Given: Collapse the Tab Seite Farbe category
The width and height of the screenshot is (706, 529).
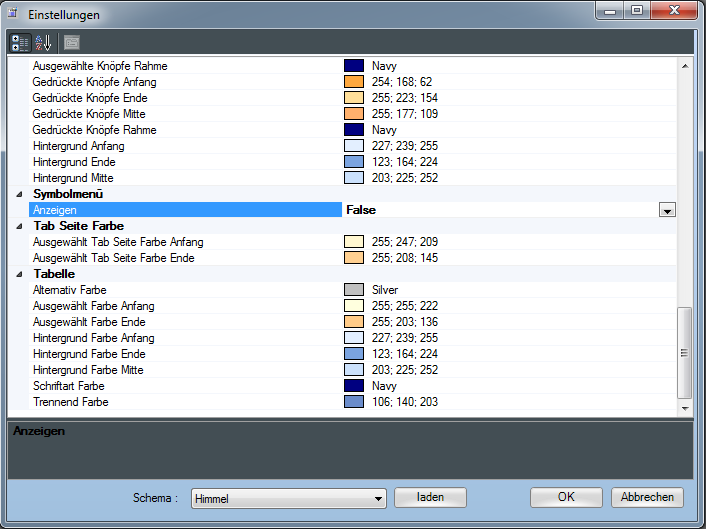Looking at the screenshot, I should pos(20,226).
